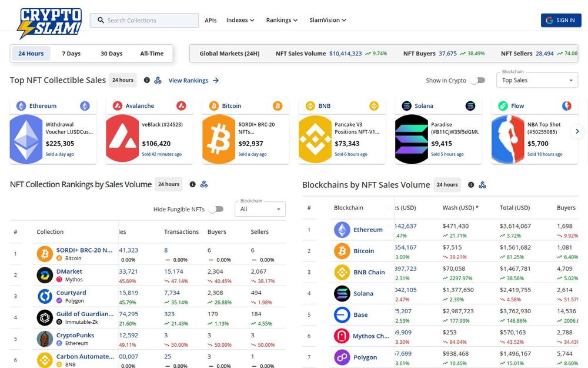588x368 pixels.
Task: Open the All blockchain filter dropdown
Action: 260,209
